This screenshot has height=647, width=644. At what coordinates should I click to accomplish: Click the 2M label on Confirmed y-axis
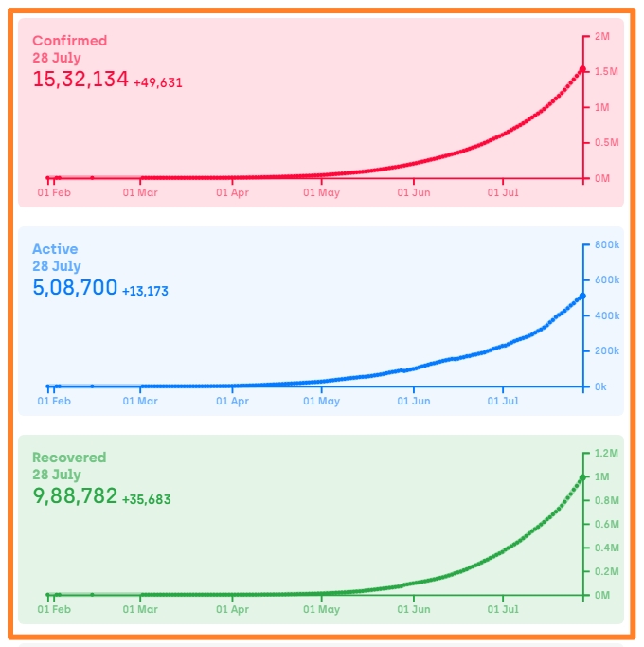pyautogui.click(x=604, y=36)
